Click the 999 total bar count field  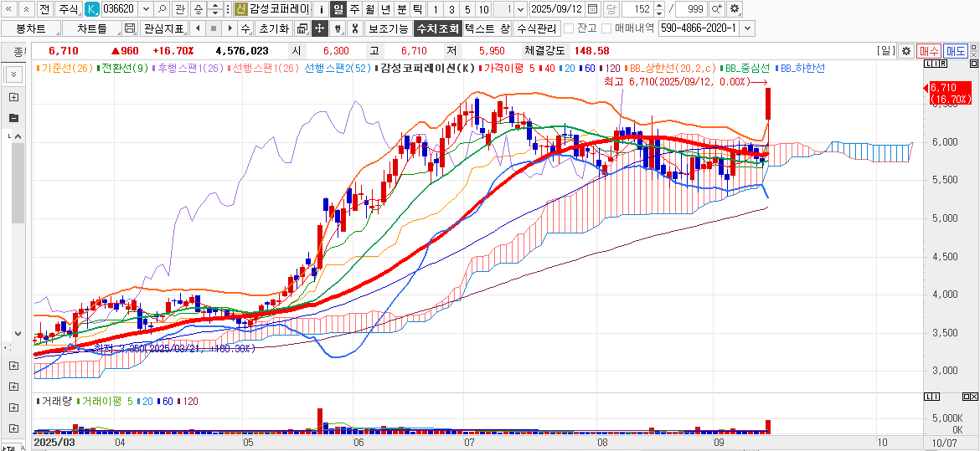(692, 9)
